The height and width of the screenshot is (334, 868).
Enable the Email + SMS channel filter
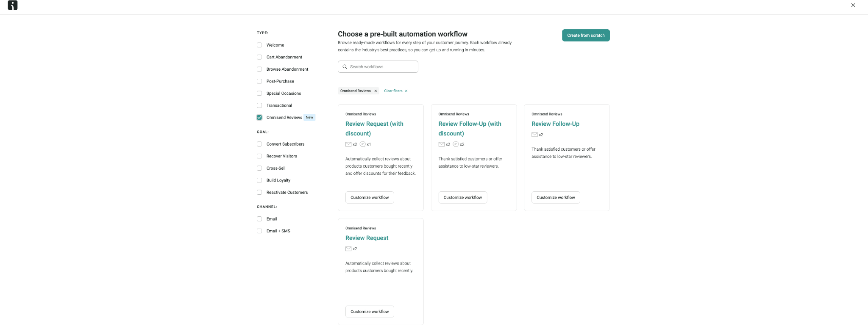259,231
